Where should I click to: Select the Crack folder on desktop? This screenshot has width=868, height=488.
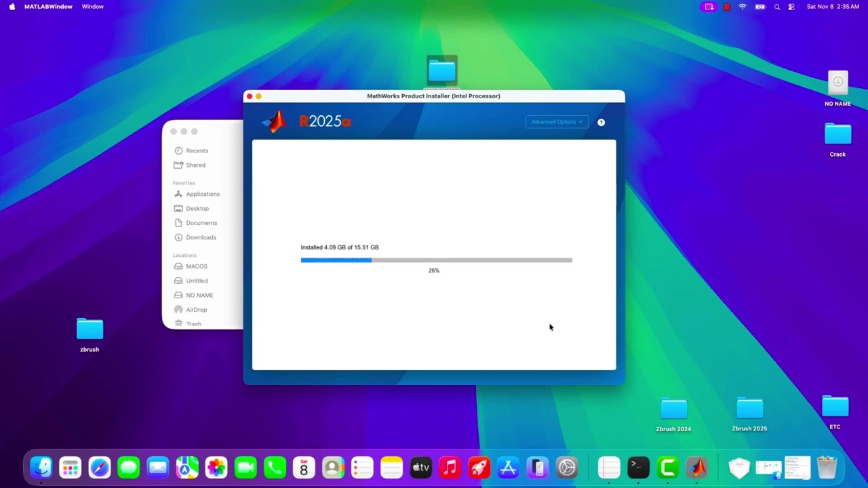point(837,134)
